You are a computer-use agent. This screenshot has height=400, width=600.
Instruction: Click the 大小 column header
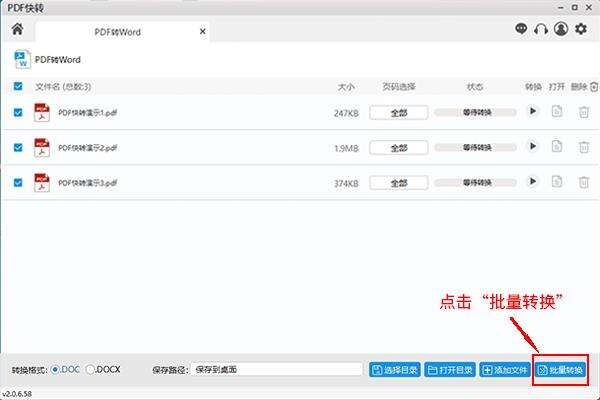point(346,87)
